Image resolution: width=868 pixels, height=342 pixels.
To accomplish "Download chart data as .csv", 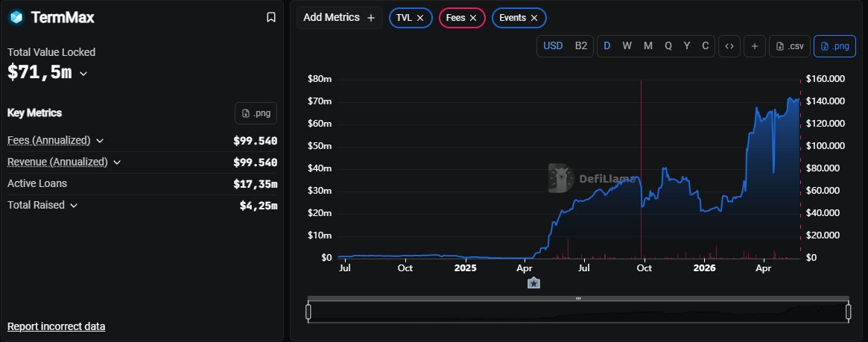I will coord(790,46).
